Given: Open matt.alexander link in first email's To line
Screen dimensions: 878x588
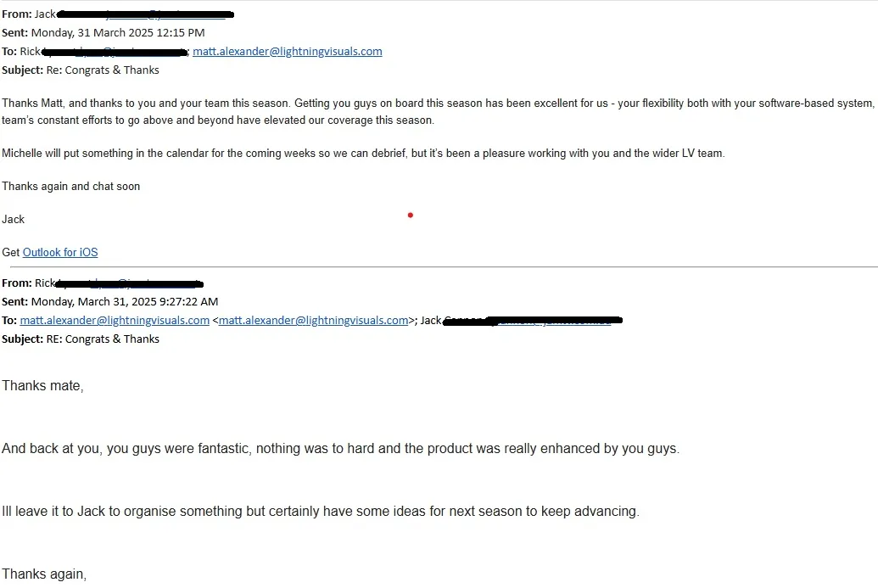Looking at the screenshot, I should (x=287, y=51).
